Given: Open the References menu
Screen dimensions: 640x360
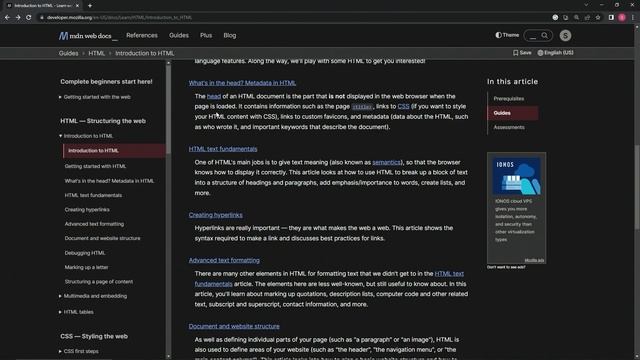Looking at the screenshot, I should pos(142,36).
